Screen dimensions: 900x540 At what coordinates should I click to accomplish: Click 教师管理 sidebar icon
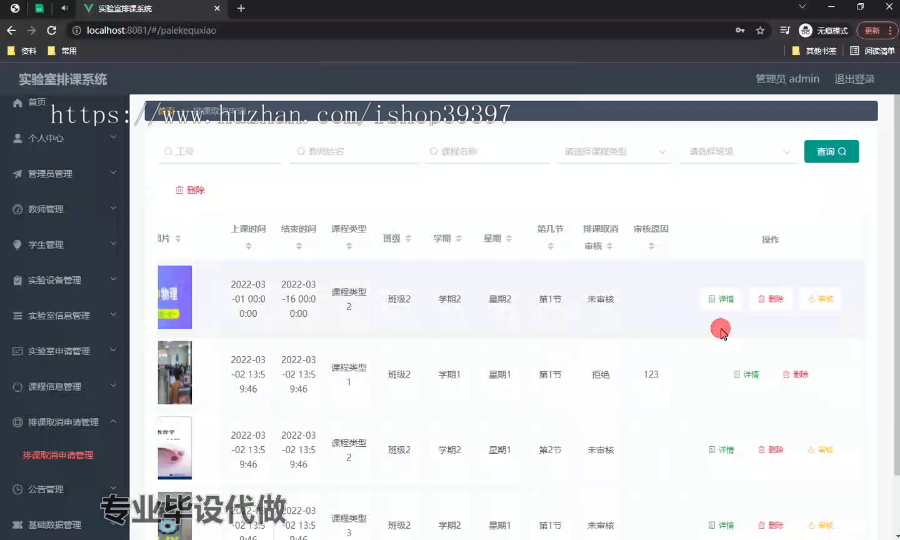click(x=17, y=209)
